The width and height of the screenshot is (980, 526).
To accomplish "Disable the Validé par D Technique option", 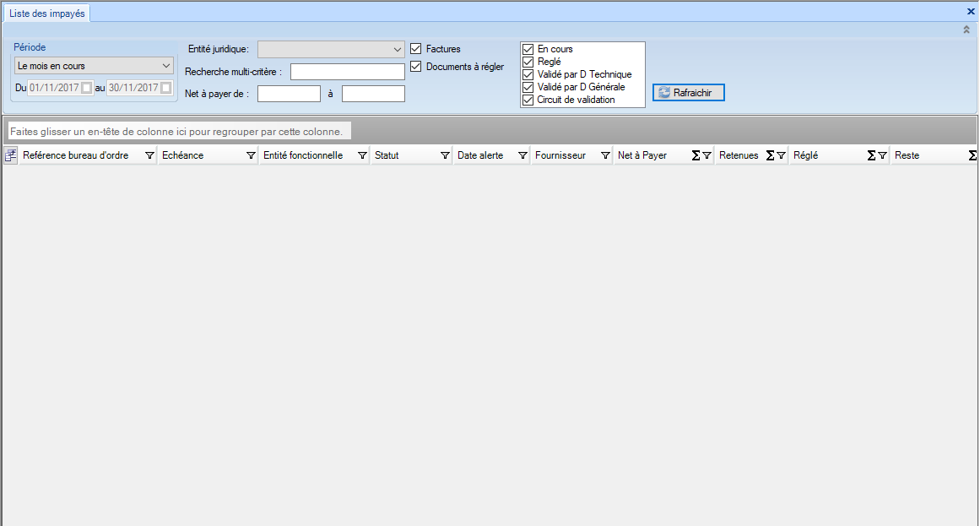I will pos(528,74).
